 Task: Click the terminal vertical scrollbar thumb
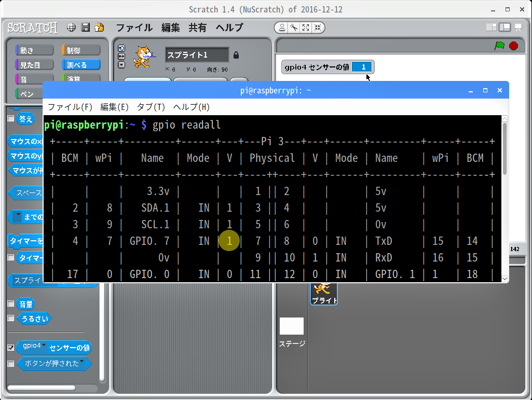505,149
